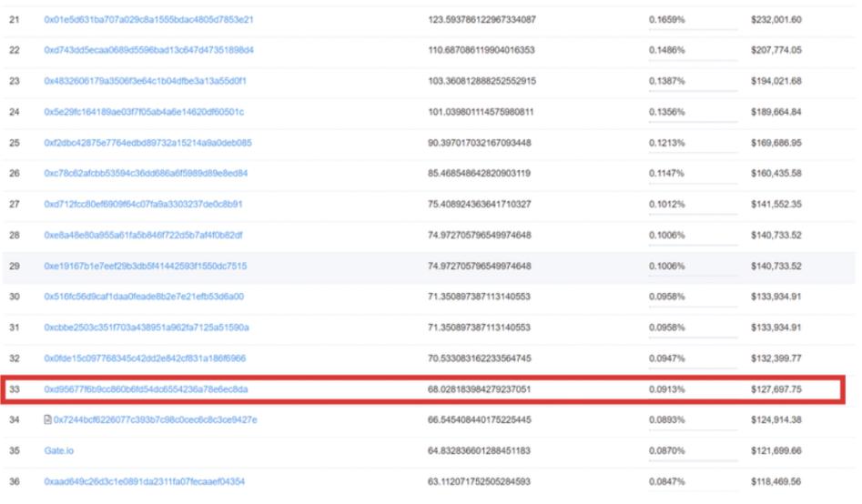
Task: Open address 0xaad649c2 in row 36
Action: click(145, 481)
